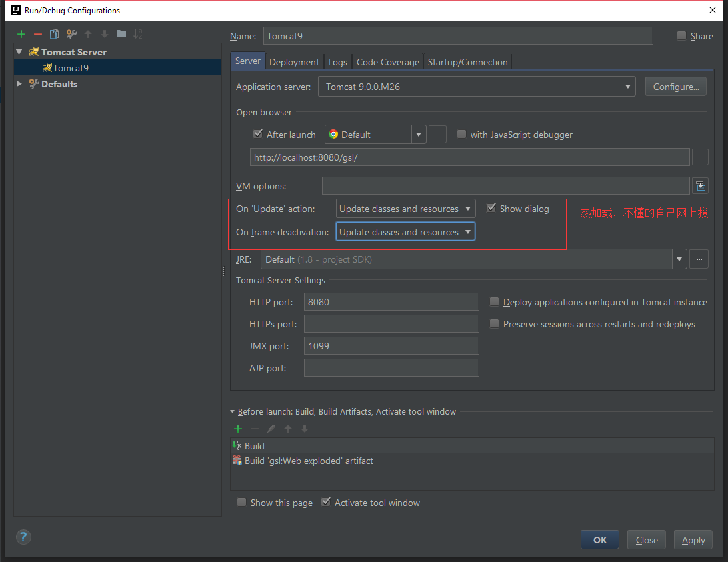Expand VM options editor icon
Image resolution: width=728 pixels, height=562 pixels.
(x=701, y=186)
